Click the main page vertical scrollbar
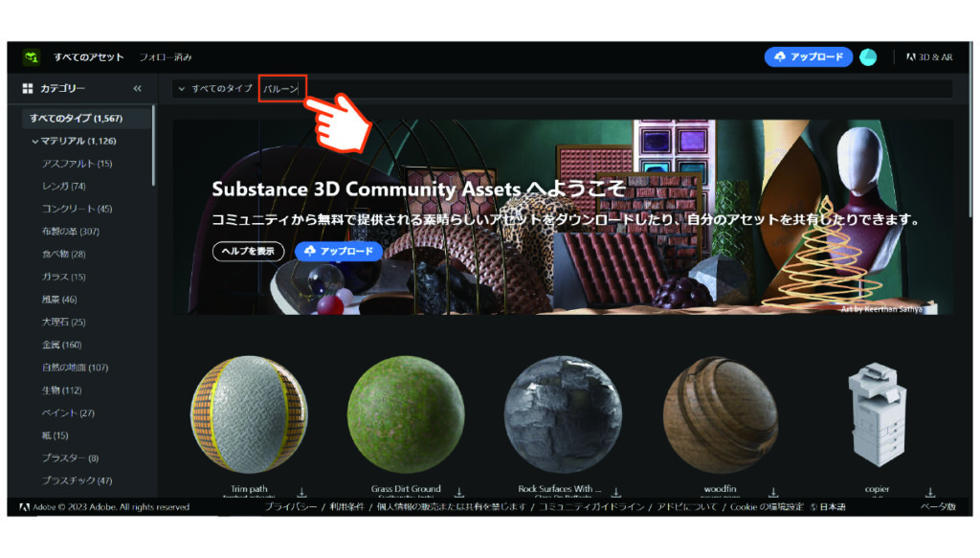Viewport: 980px width, 558px height. [x=970, y=131]
